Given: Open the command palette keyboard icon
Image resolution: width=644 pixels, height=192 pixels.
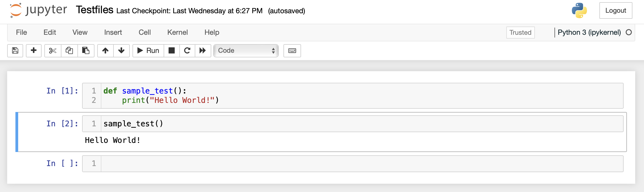Looking at the screenshot, I should click(292, 50).
